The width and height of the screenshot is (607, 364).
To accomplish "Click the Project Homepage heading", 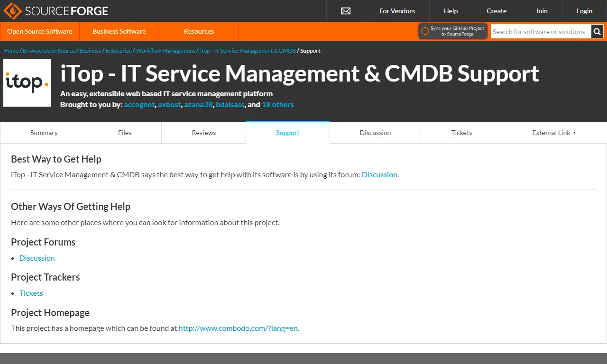I will pyautogui.click(x=50, y=313).
